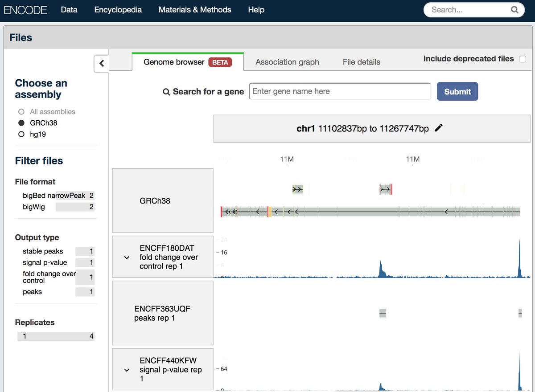The width and height of the screenshot is (535, 392).
Task: Enable Include deprecated files checkbox
Action: [x=523, y=59]
